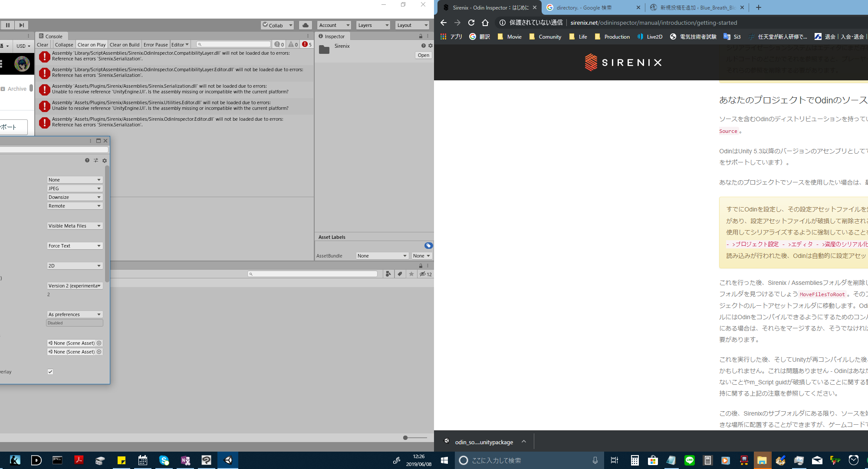Switch to the Inspector tab
868x469 pixels.
(332, 36)
